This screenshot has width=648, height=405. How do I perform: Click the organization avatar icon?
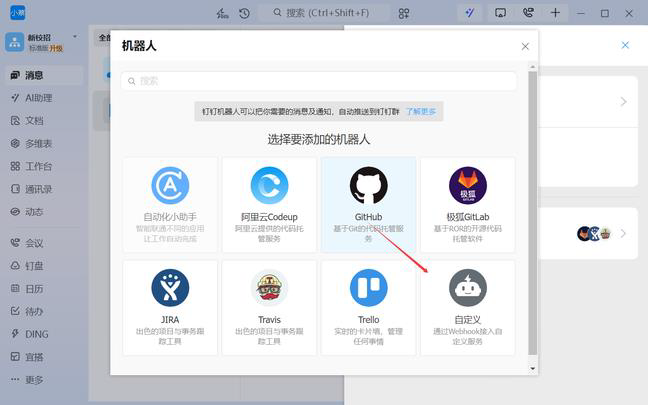14,42
